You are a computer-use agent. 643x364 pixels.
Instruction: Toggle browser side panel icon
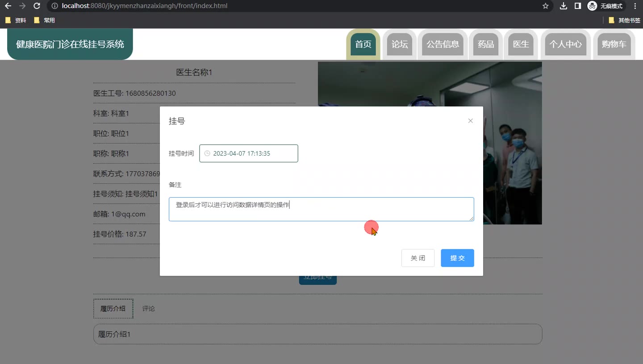(x=577, y=6)
